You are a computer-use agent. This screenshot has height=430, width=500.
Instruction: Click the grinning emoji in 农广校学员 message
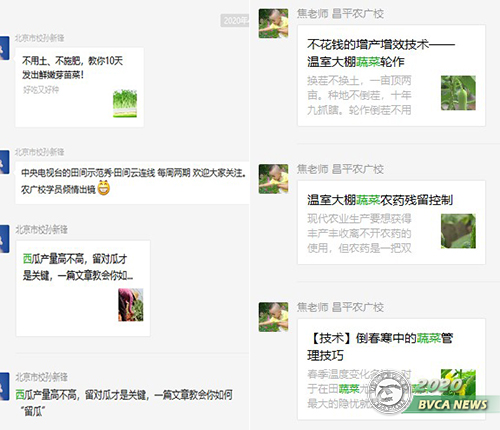pos(104,188)
